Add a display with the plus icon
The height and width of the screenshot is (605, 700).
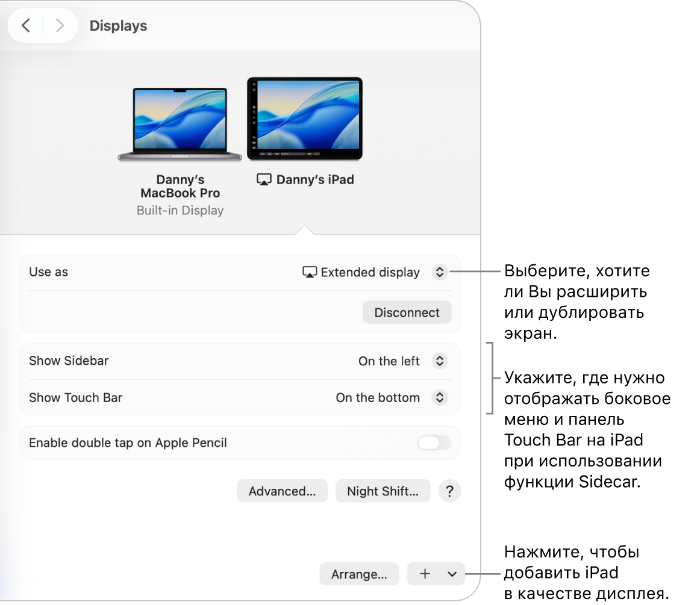click(x=425, y=574)
